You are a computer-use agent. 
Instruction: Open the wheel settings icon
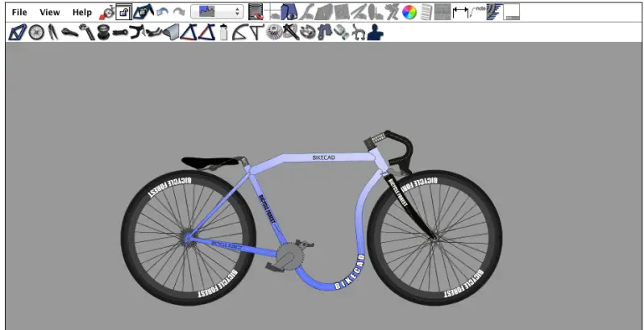pos(36,32)
